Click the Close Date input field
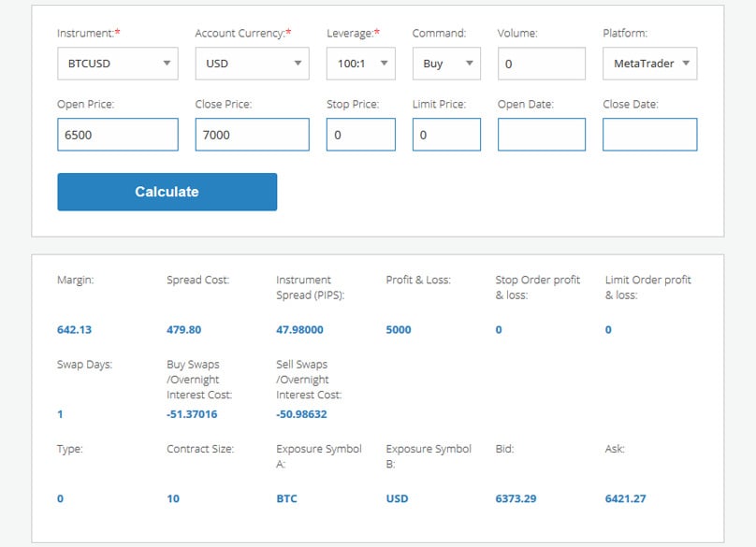 [650, 135]
